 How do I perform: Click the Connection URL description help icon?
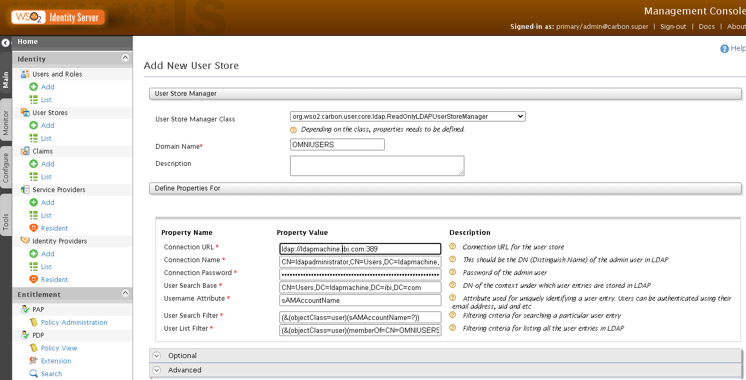coord(453,246)
